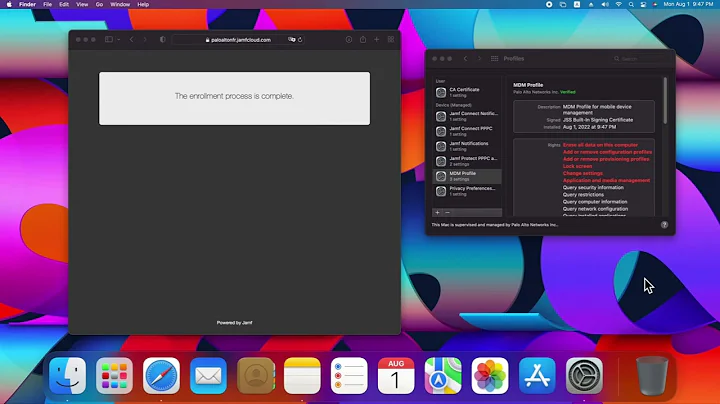Open the Apple menu
This screenshot has height=404, width=720.
click(x=9, y=4)
